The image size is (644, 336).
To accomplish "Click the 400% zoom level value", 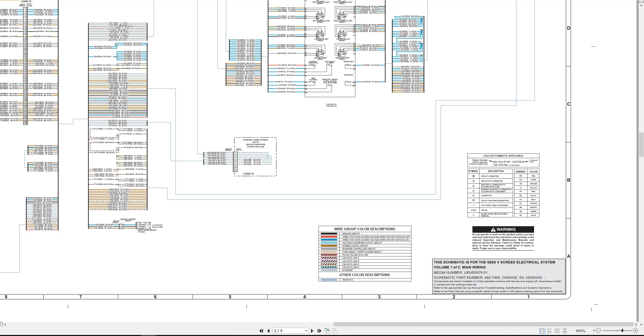I will 580,331.
